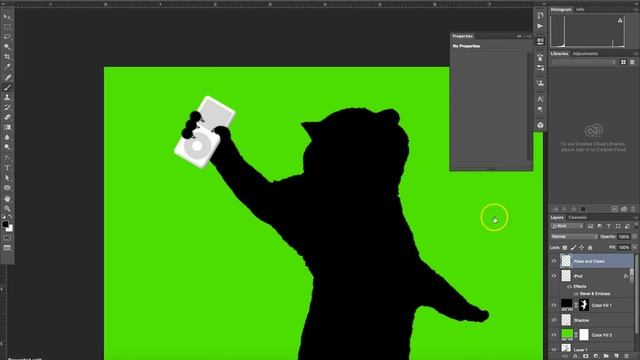Viewport: 640px width, 360px height.
Task: Open the History panel icon
Action: (540, 16)
